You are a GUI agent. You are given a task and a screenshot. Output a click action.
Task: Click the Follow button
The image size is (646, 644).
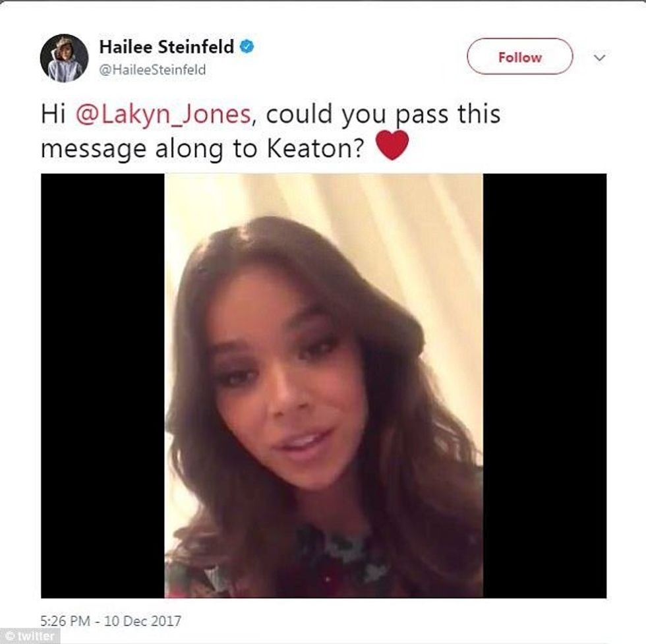[519, 57]
